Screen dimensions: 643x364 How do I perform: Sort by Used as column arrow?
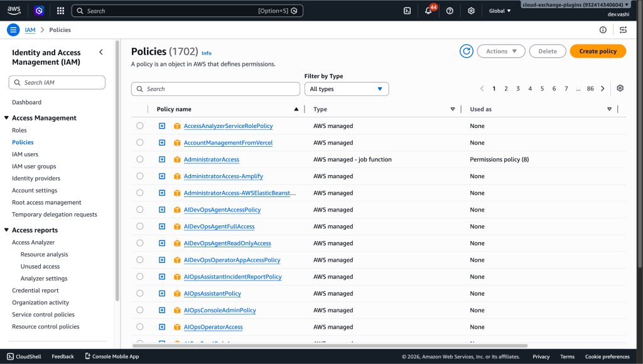click(x=609, y=109)
